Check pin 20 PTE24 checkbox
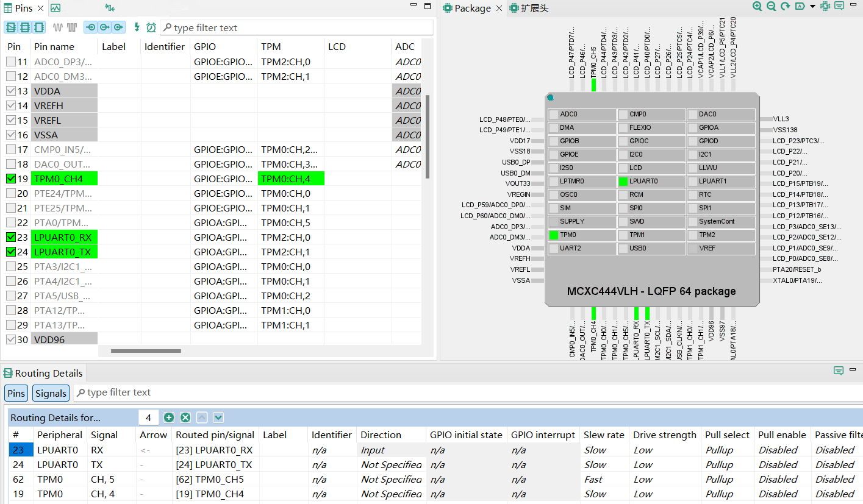 click(x=11, y=193)
